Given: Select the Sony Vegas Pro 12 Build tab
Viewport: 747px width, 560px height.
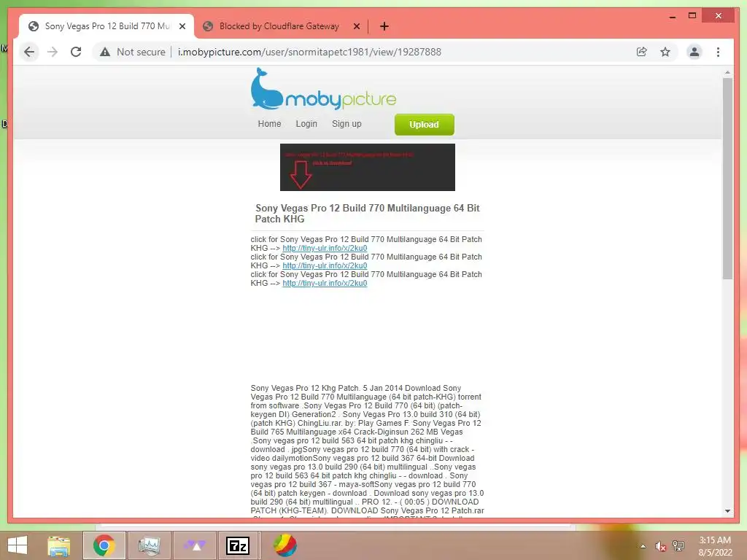Looking at the screenshot, I should click(107, 26).
